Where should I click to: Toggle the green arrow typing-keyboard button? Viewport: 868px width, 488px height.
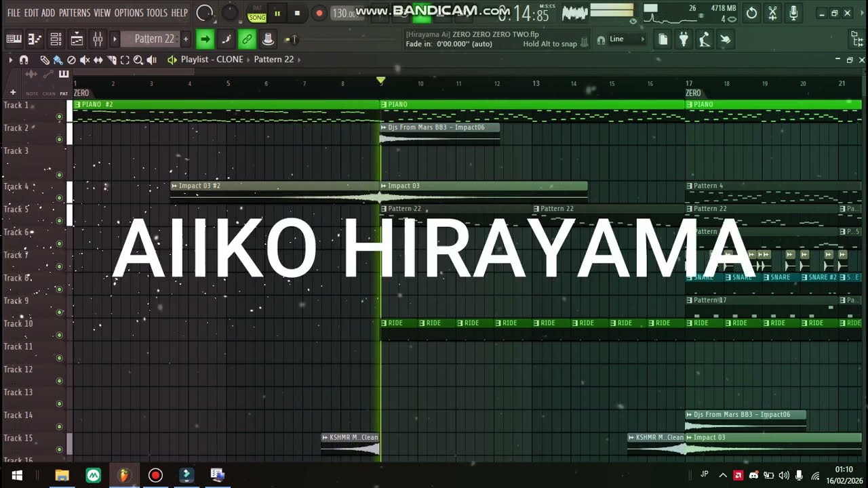coord(205,39)
